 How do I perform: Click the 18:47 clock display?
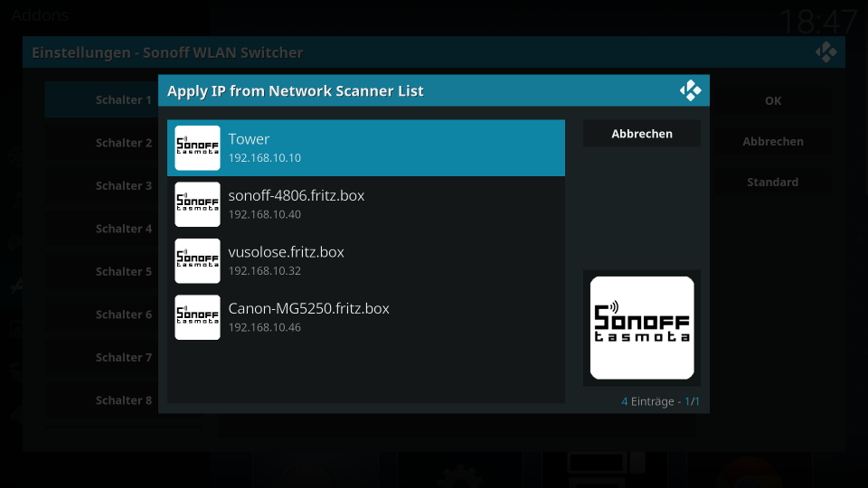click(x=817, y=22)
